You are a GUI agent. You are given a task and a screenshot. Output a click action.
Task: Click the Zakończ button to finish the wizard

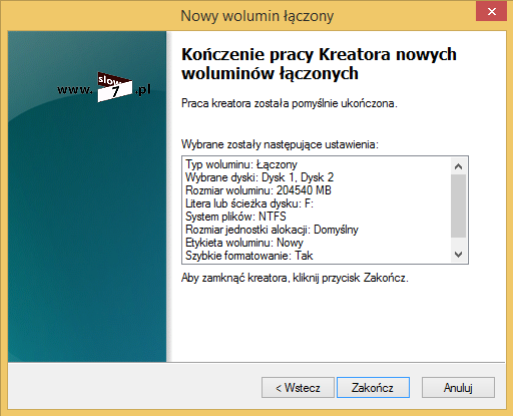373,387
